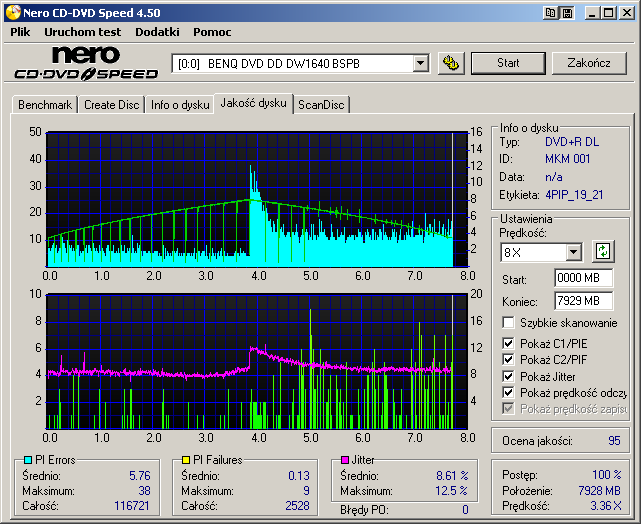Click the PI Errors Całość value 116721
The image size is (641, 524).
coord(132,506)
